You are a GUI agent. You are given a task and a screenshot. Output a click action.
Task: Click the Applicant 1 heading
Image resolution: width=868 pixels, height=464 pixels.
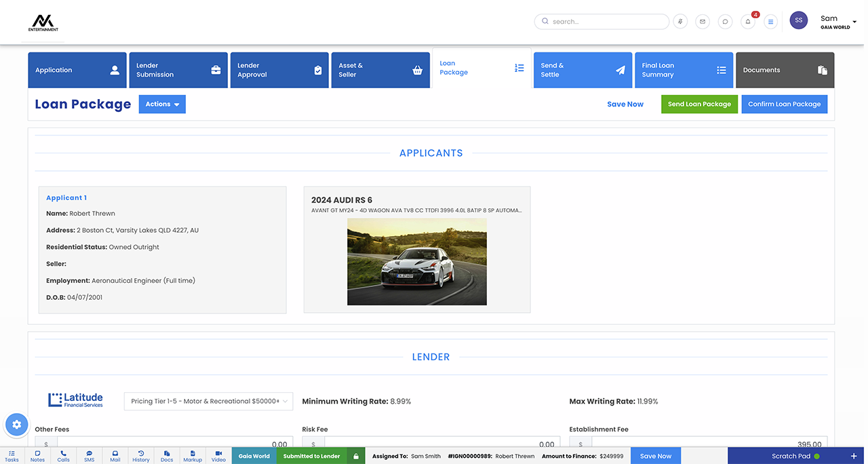[x=66, y=198]
